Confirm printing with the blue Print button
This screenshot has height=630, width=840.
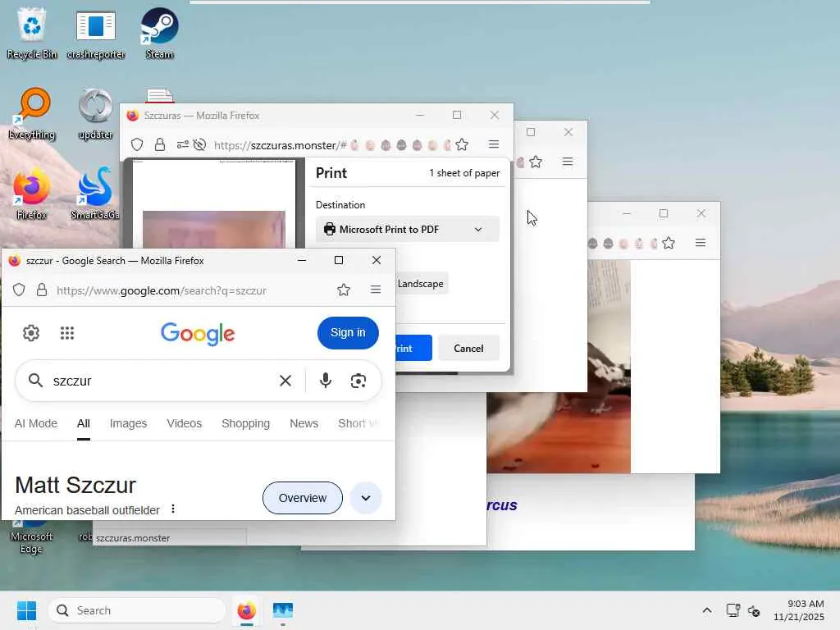click(x=413, y=348)
